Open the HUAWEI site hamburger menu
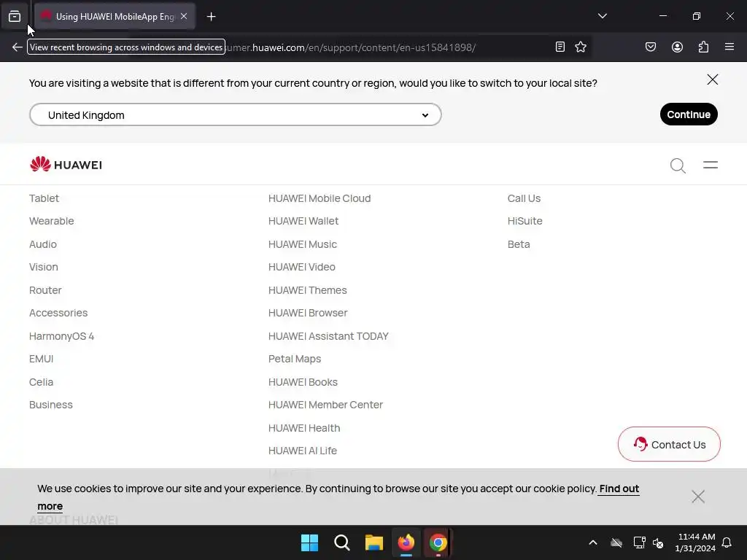 pyautogui.click(x=711, y=165)
